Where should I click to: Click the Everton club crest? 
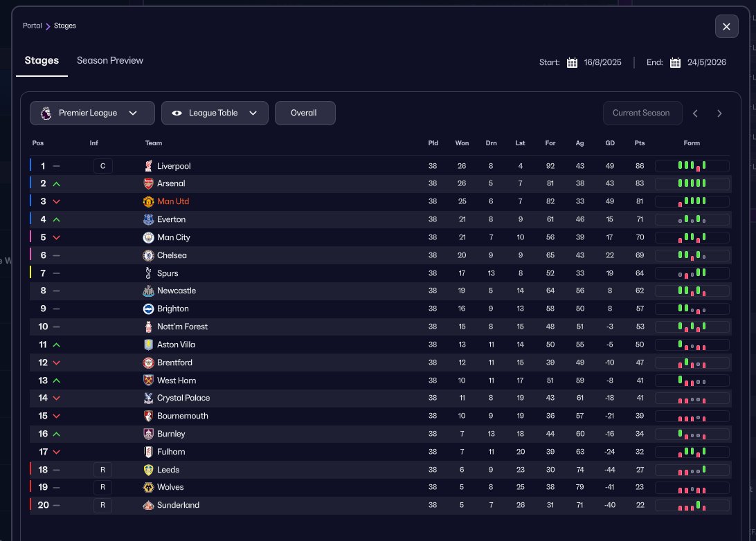click(x=148, y=219)
